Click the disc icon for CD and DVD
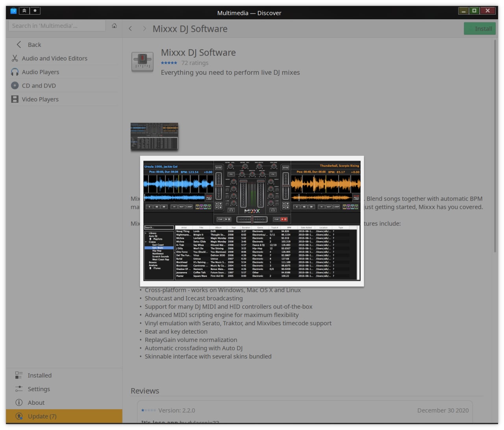 [x=15, y=85]
